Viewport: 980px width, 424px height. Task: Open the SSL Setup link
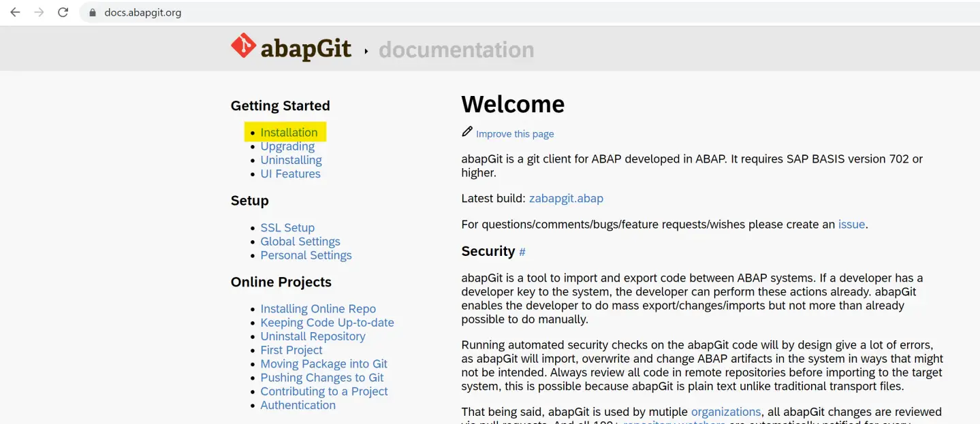(287, 228)
